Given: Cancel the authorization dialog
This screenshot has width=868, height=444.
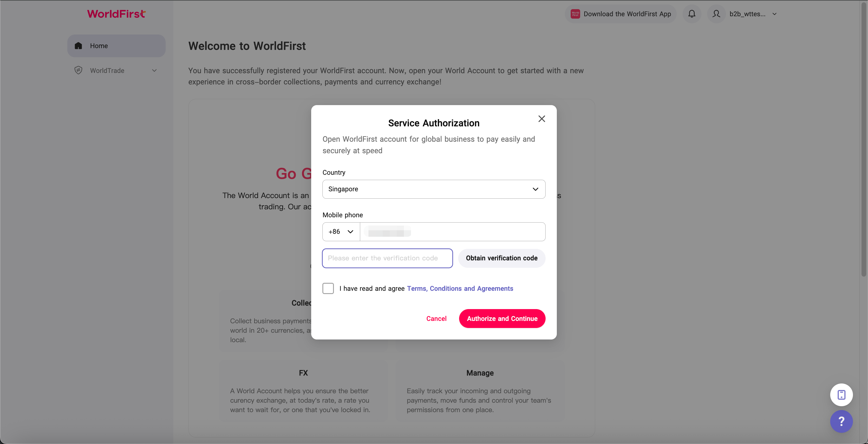Looking at the screenshot, I should click(436, 318).
